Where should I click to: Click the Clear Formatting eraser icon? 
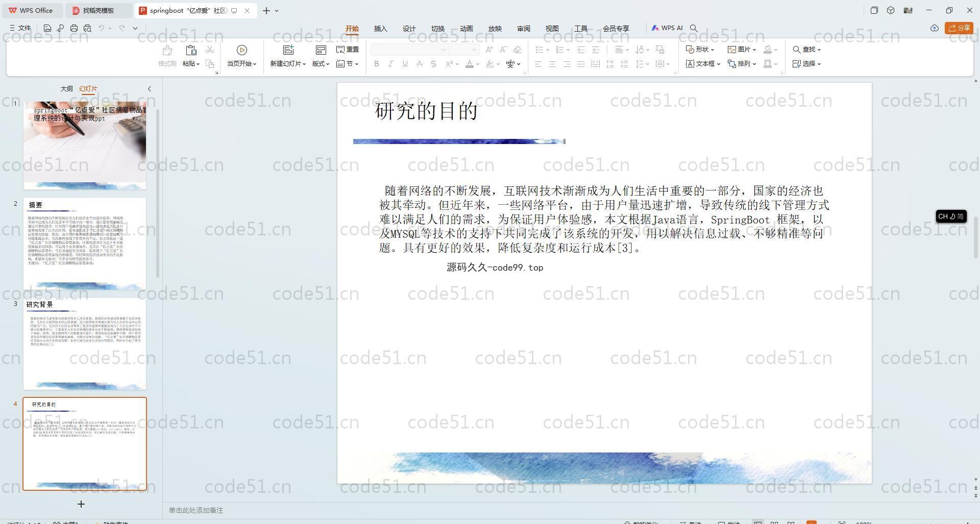pos(517,50)
